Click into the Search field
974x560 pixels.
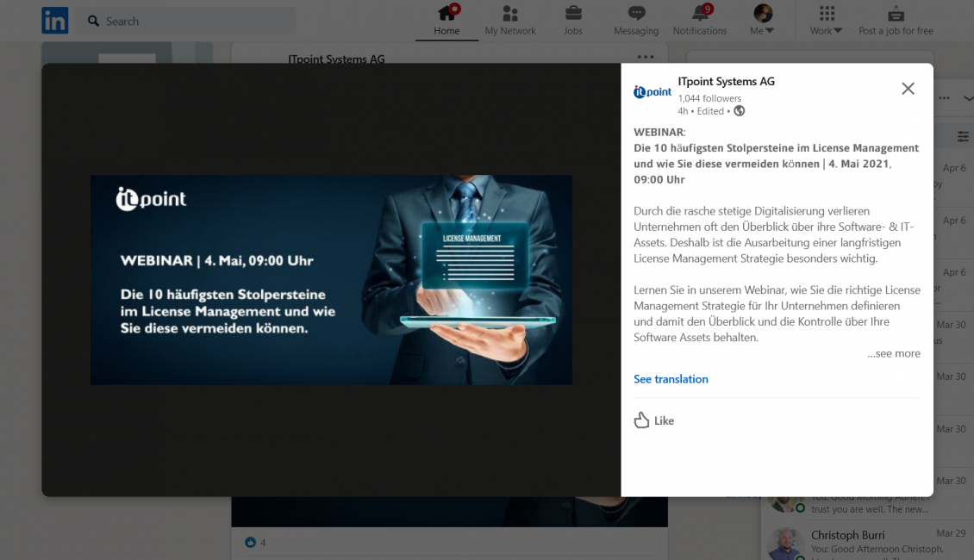coord(194,21)
